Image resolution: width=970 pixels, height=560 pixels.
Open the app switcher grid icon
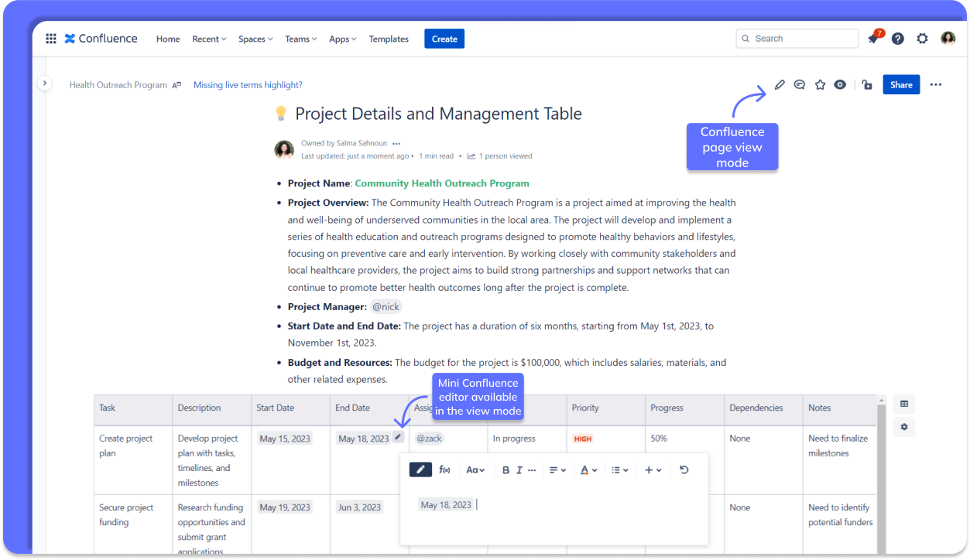tap(51, 39)
